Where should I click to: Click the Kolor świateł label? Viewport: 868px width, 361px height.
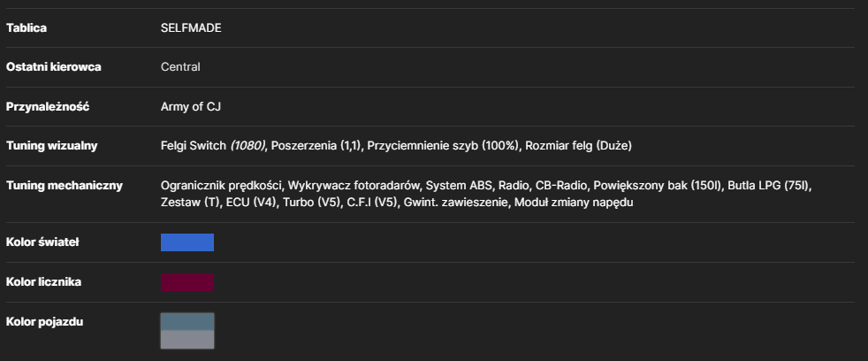click(42, 242)
